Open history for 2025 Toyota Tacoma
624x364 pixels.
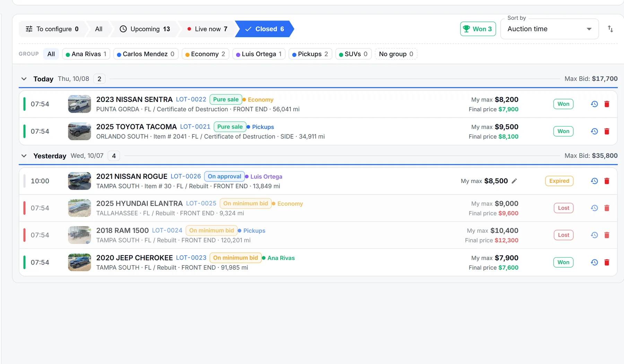point(594,131)
